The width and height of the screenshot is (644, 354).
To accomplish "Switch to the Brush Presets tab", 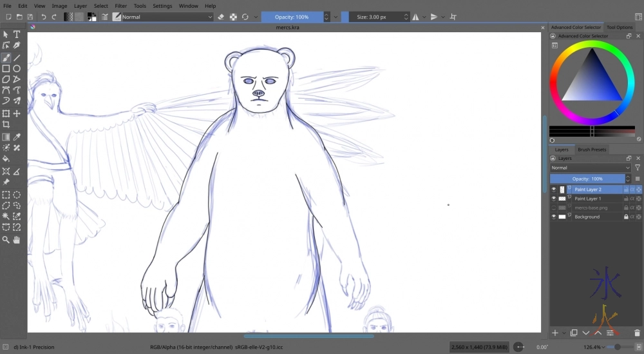I will coord(591,150).
